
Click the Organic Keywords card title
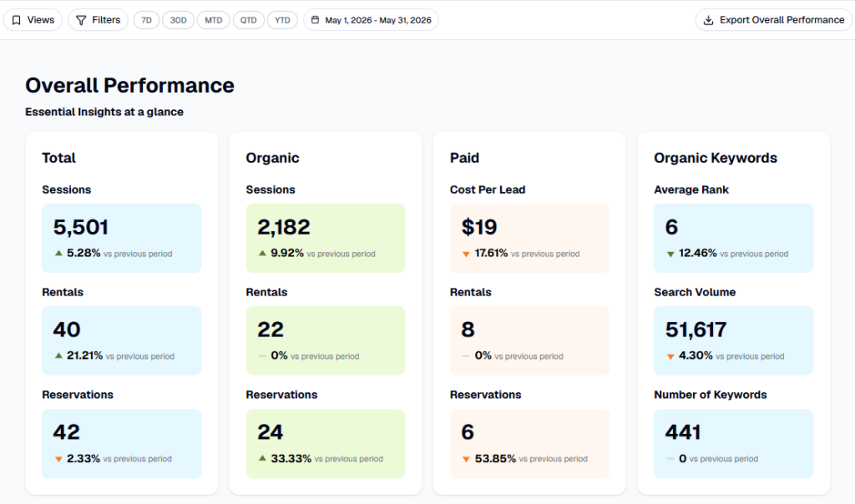(716, 158)
